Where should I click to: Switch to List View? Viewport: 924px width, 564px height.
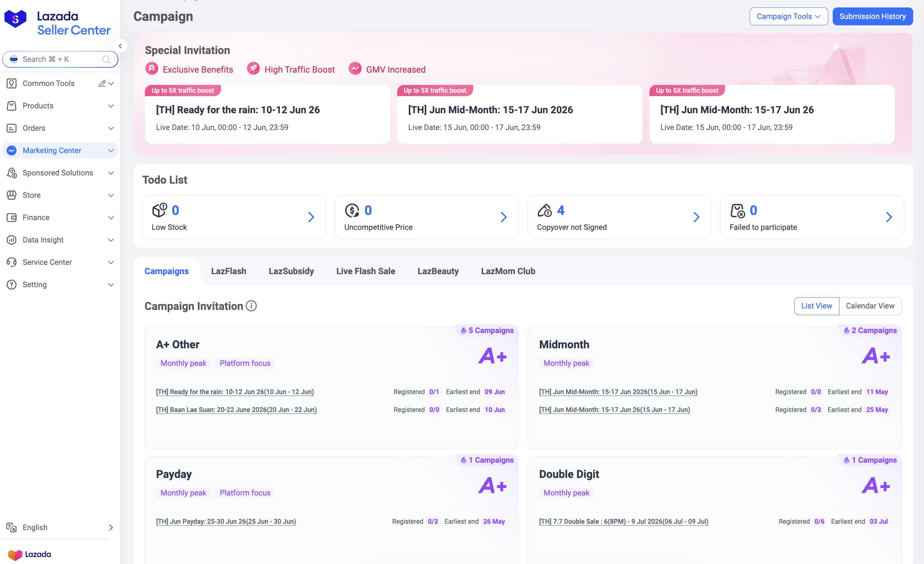pyautogui.click(x=816, y=306)
